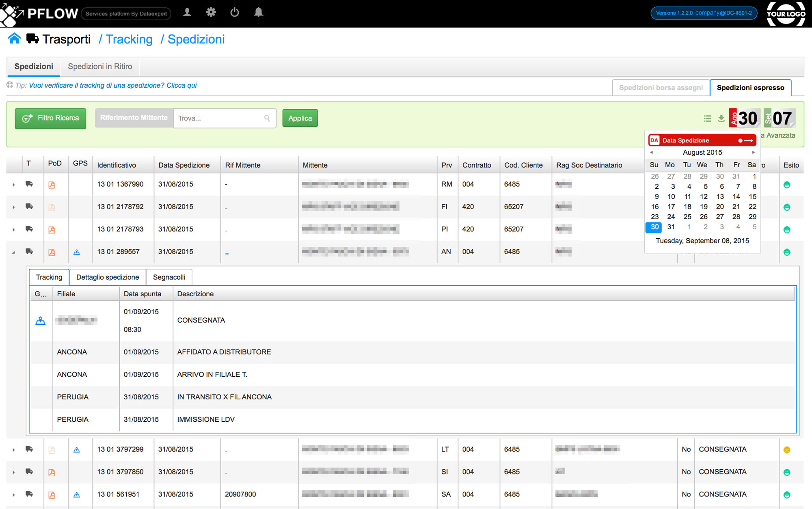Click the home icon in breadcrumb
Image resolution: width=812 pixels, height=509 pixels.
click(x=14, y=39)
